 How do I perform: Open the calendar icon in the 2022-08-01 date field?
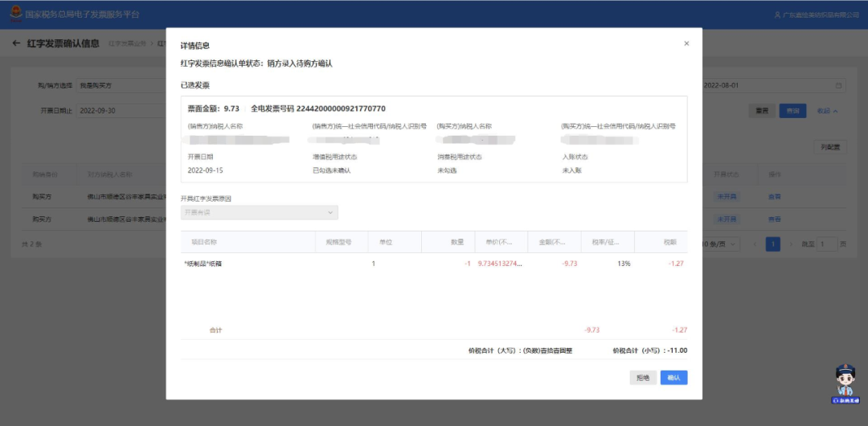[839, 85]
